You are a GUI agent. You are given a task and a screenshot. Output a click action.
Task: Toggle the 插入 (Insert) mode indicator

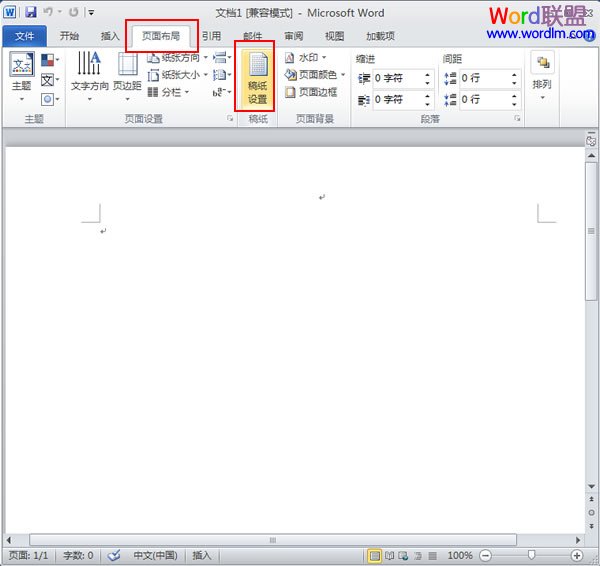201,555
